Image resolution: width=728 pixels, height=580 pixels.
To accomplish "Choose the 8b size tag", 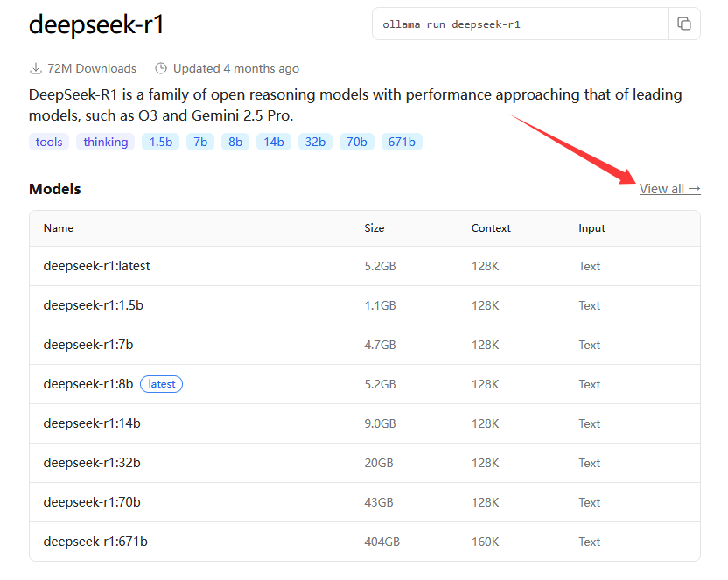I will (234, 142).
